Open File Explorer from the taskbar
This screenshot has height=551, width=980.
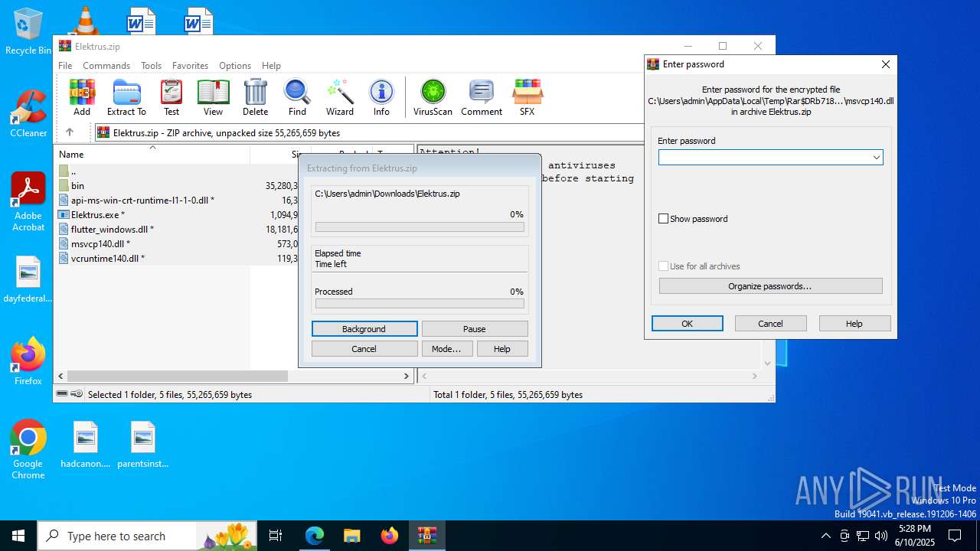click(352, 536)
